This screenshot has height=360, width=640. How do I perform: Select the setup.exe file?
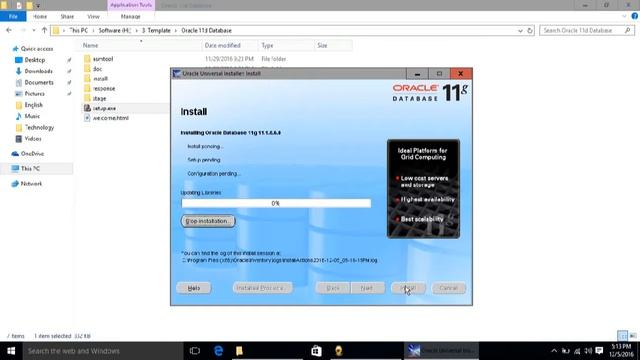click(x=104, y=108)
